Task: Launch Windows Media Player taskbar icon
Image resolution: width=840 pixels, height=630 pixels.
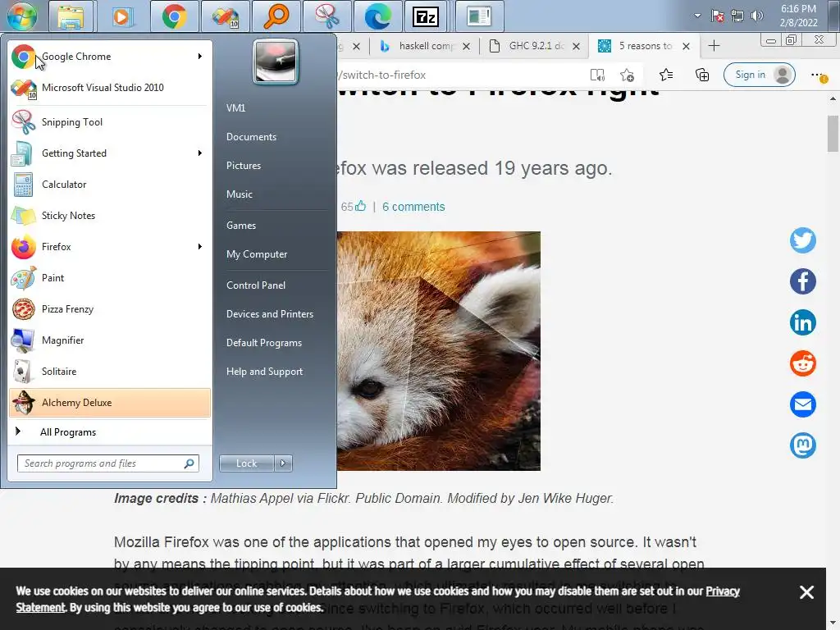Action: click(121, 16)
